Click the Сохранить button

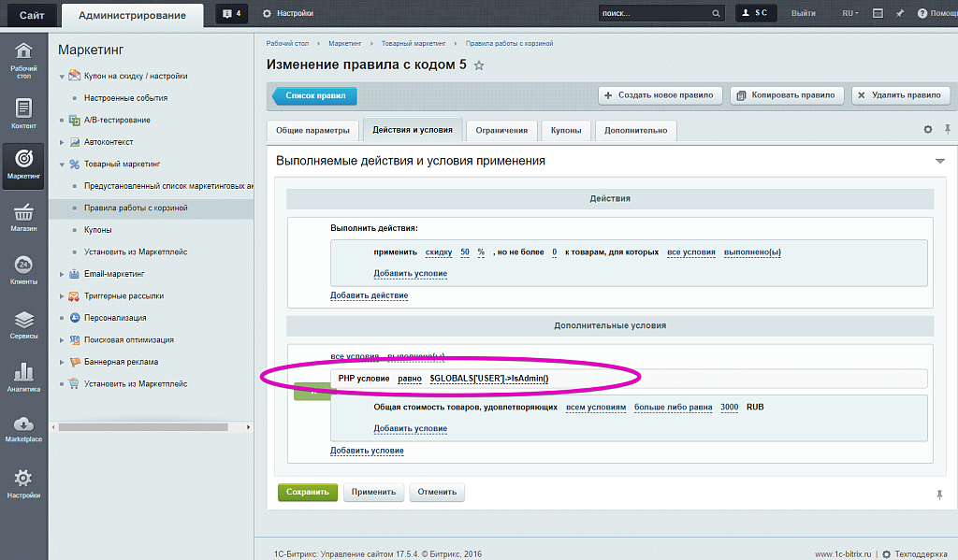tap(307, 492)
